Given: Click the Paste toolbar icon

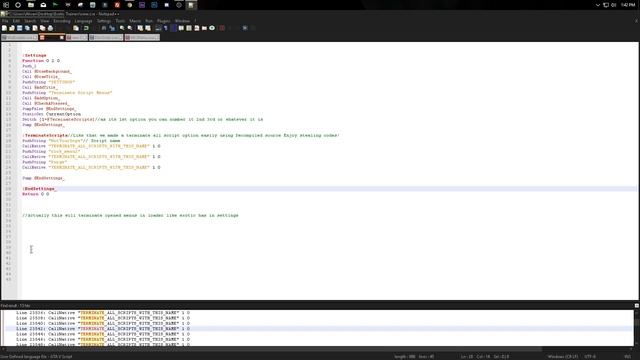Looking at the screenshot, I should coord(76,28).
